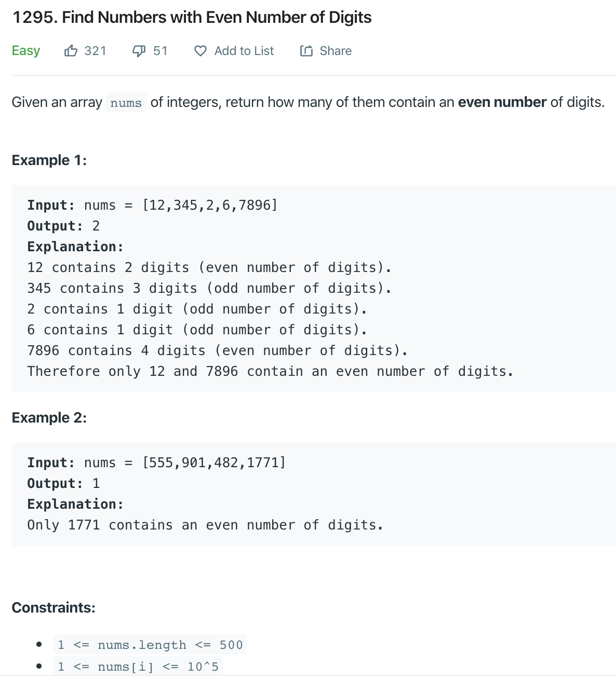The image size is (616, 679).
Task: Click the bold 'even number' text
Action: (502, 102)
